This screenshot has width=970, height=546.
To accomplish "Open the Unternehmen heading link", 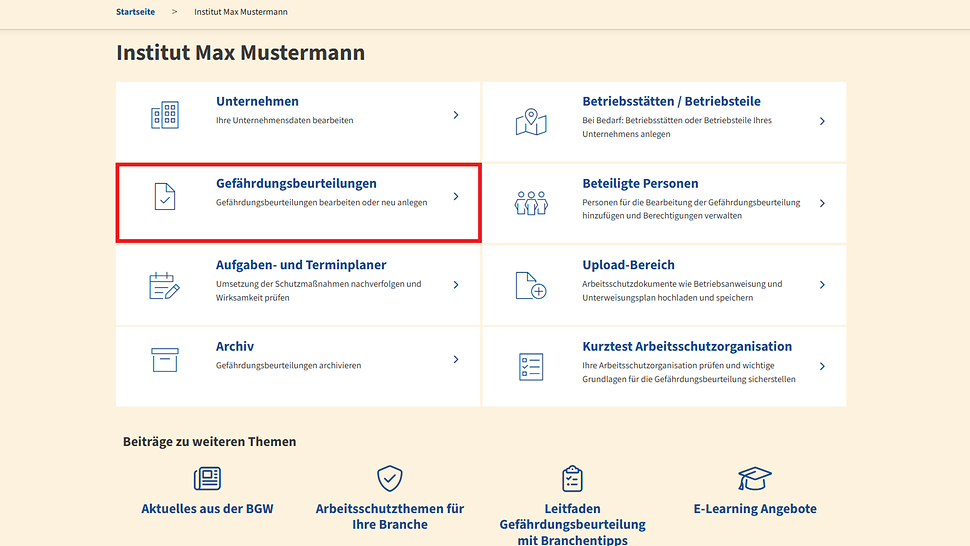I will pyautogui.click(x=257, y=101).
